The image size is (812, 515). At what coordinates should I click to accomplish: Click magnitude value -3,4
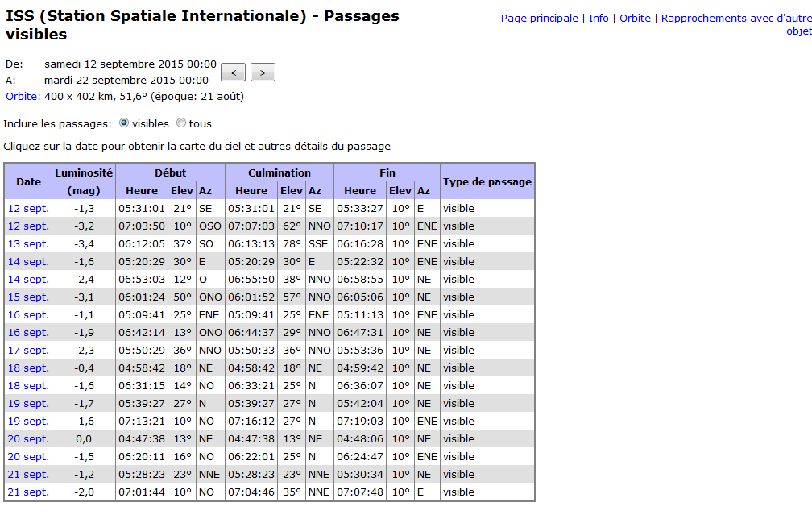point(84,243)
